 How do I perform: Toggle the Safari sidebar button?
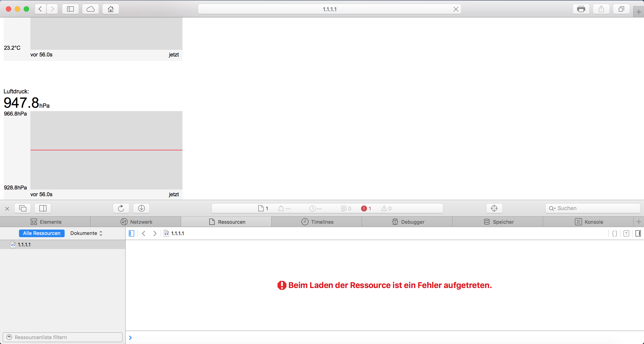coord(70,9)
